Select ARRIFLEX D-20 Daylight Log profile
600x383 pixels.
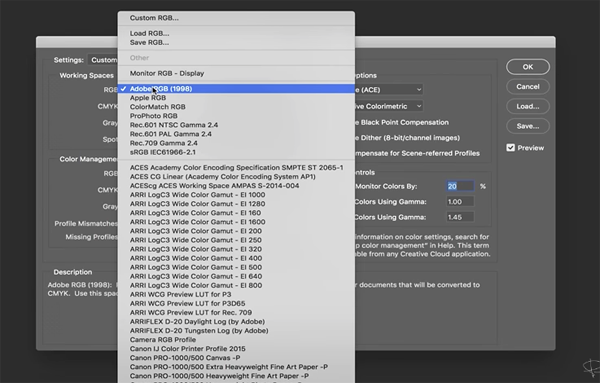coord(236,322)
